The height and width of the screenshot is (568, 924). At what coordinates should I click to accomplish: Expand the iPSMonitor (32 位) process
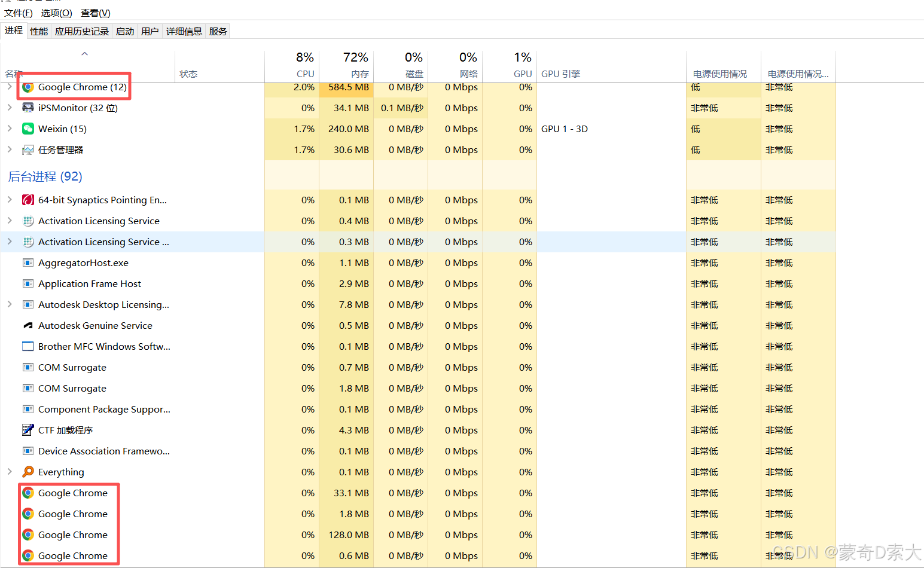(x=10, y=108)
